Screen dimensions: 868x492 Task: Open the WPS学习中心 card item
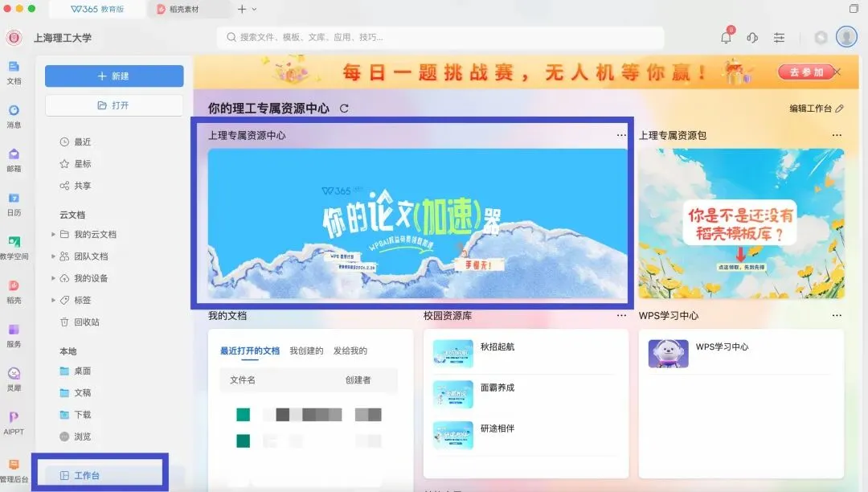click(739, 353)
